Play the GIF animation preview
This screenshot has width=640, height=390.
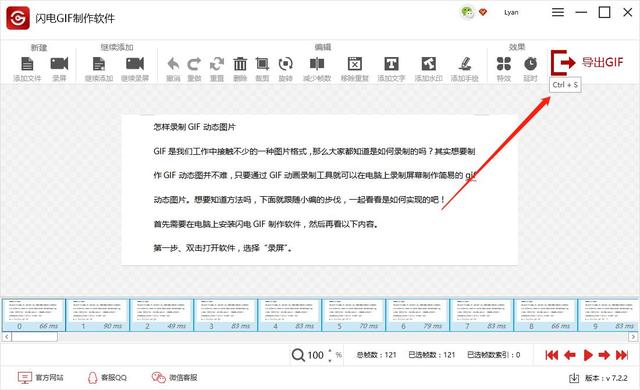[x=588, y=355]
